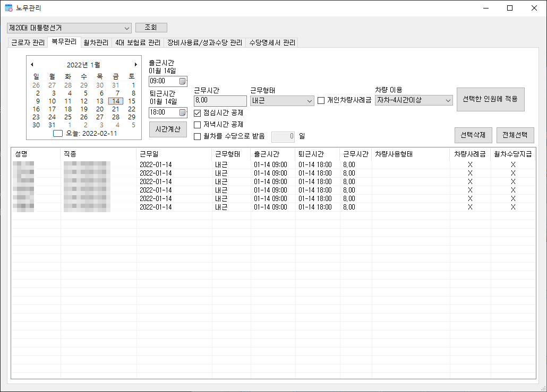Click the 선택삭제 button
547x392 pixels.
pyautogui.click(x=473, y=135)
